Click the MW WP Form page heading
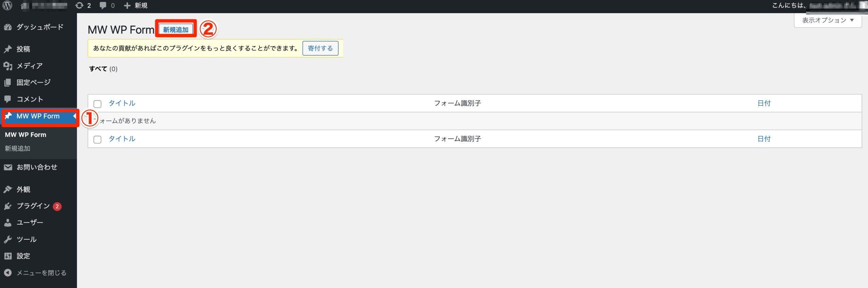This screenshot has height=288, width=868. pos(121,30)
